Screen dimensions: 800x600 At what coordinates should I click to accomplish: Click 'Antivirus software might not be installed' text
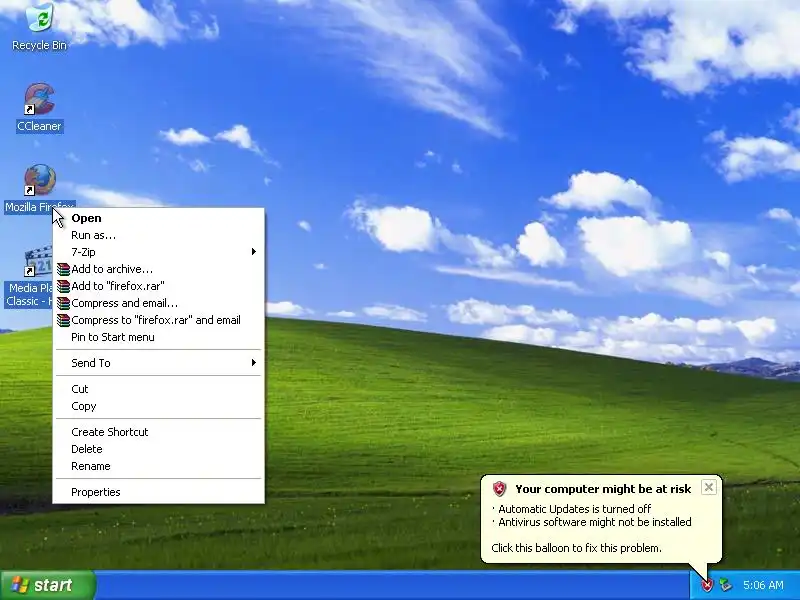pos(595,522)
